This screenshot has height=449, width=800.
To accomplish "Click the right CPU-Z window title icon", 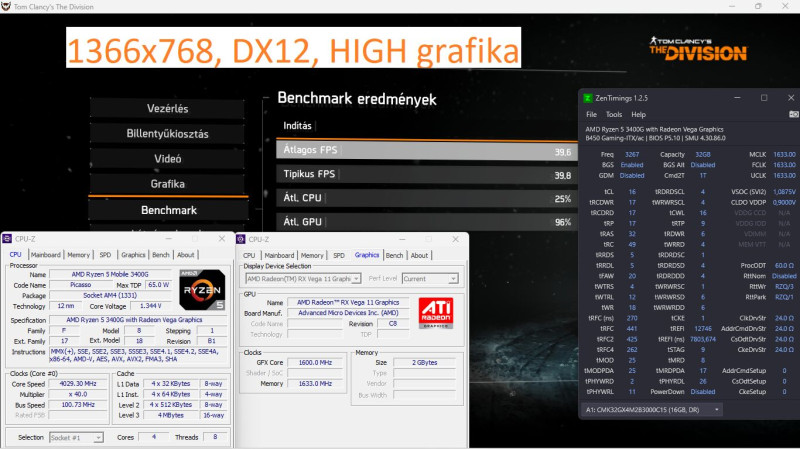I will (x=241, y=239).
